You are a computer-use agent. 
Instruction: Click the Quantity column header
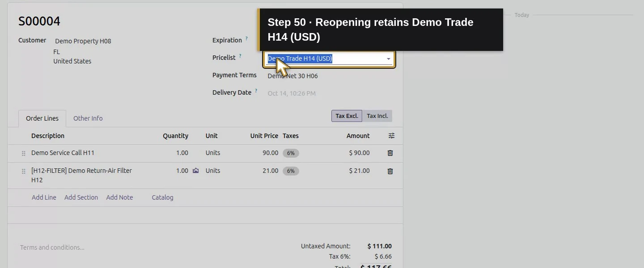[x=175, y=136]
